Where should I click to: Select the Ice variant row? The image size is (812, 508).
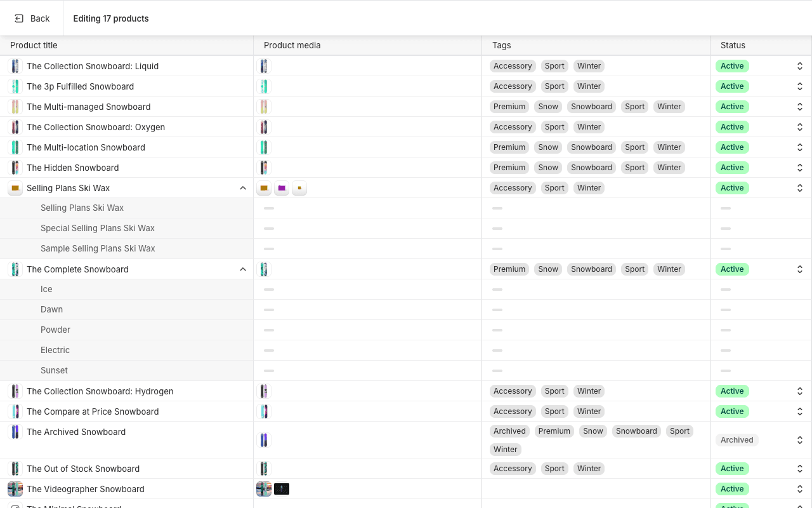(127, 290)
